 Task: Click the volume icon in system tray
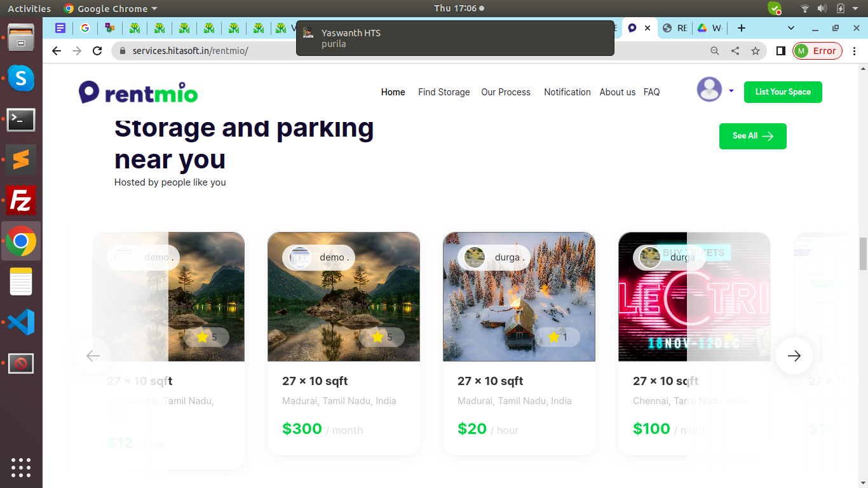pyautogui.click(x=822, y=8)
